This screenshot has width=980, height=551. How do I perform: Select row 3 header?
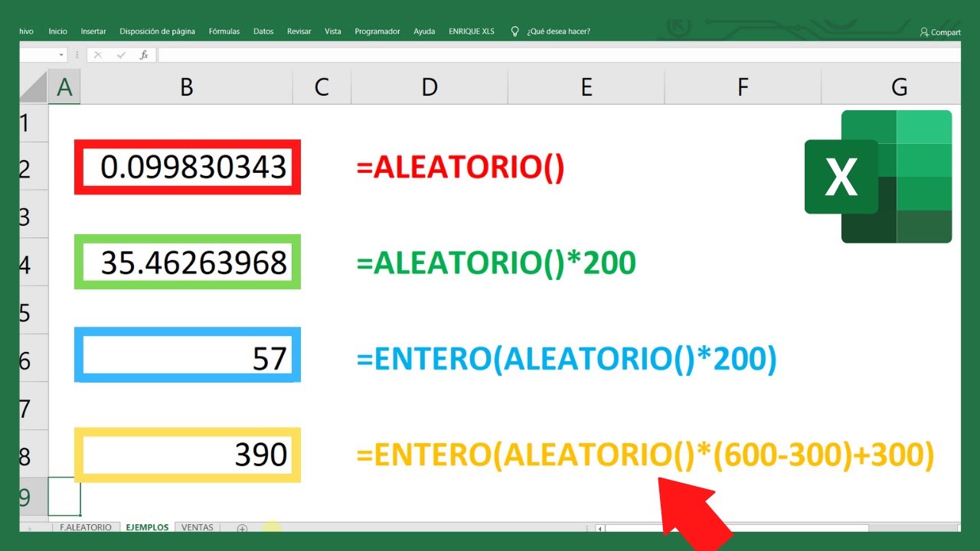pyautogui.click(x=34, y=214)
